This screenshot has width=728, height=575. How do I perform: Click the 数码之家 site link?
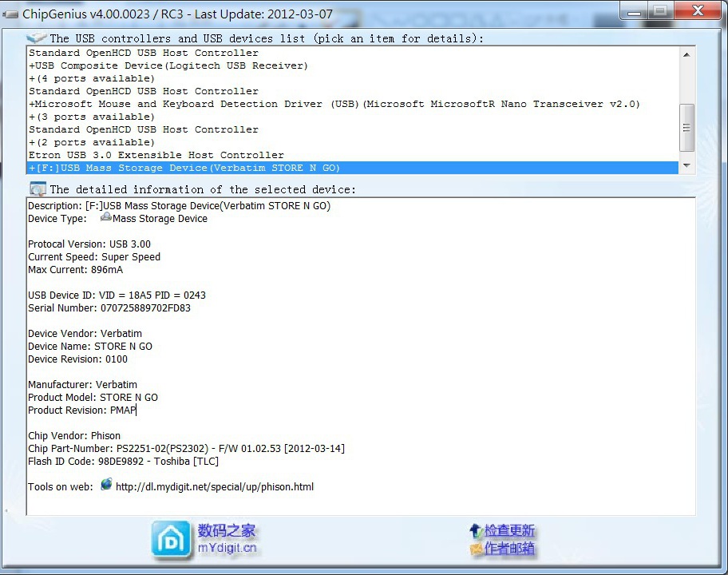click(227, 530)
